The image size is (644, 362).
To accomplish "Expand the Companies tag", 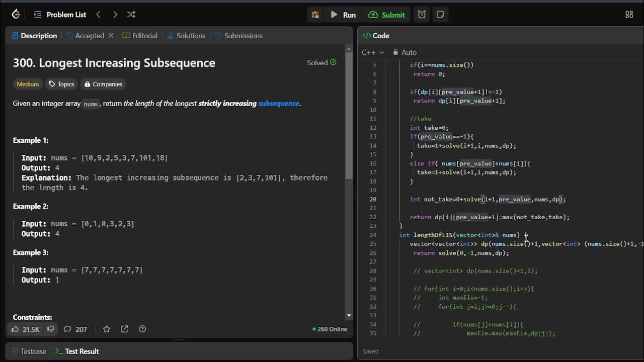I will pos(103,84).
